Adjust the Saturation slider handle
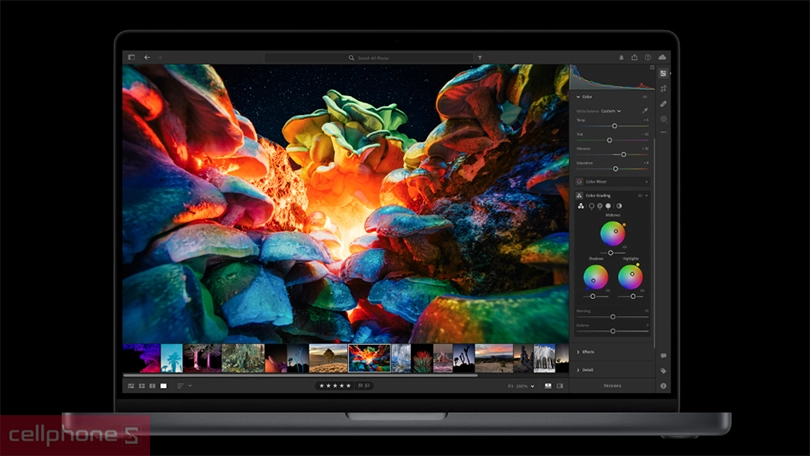810x456 pixels. 615,169
